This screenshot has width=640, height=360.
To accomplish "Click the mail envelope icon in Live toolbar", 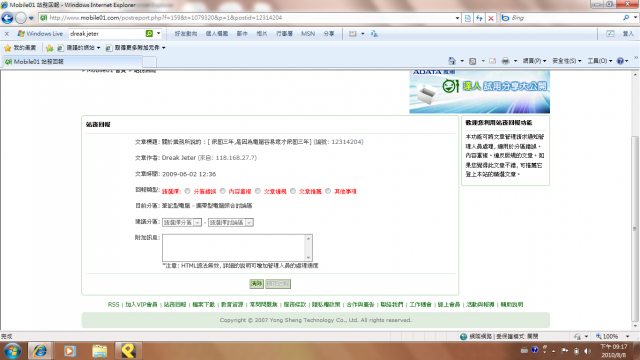I will coord(353,33).
